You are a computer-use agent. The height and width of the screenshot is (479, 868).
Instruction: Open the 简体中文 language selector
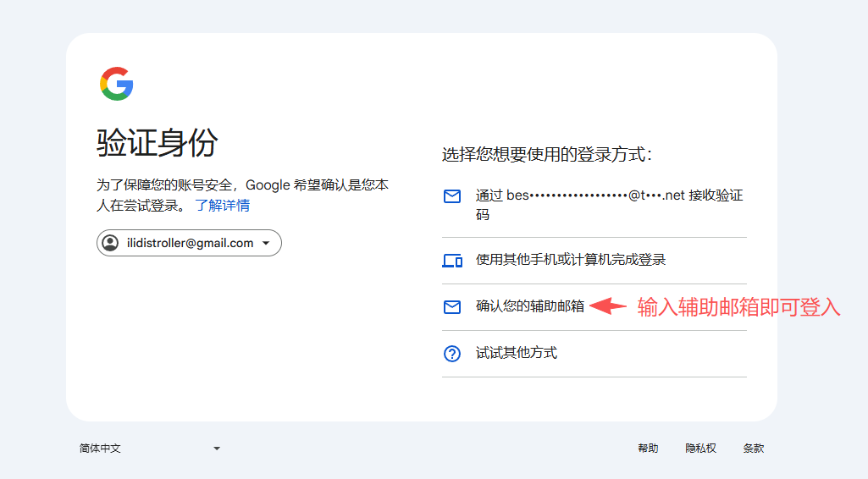[x=149, y=449]
